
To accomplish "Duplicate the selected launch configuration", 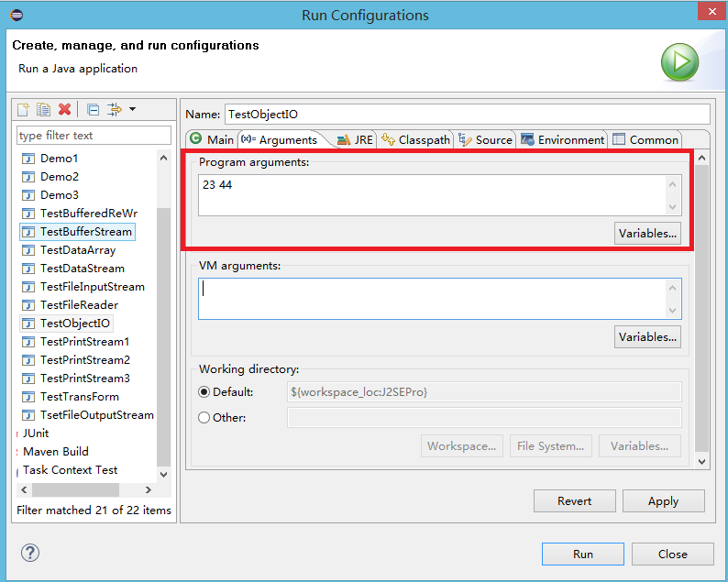I will click(x=44, y=110).
